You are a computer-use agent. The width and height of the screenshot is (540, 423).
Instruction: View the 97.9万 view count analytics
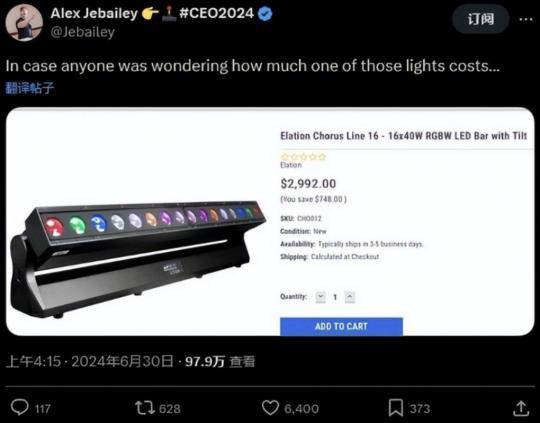[x=220, y=362]
